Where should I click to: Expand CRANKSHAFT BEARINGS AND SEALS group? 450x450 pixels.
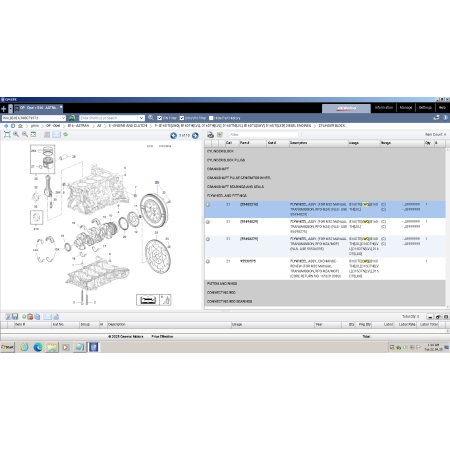click(x=325, y=187)
